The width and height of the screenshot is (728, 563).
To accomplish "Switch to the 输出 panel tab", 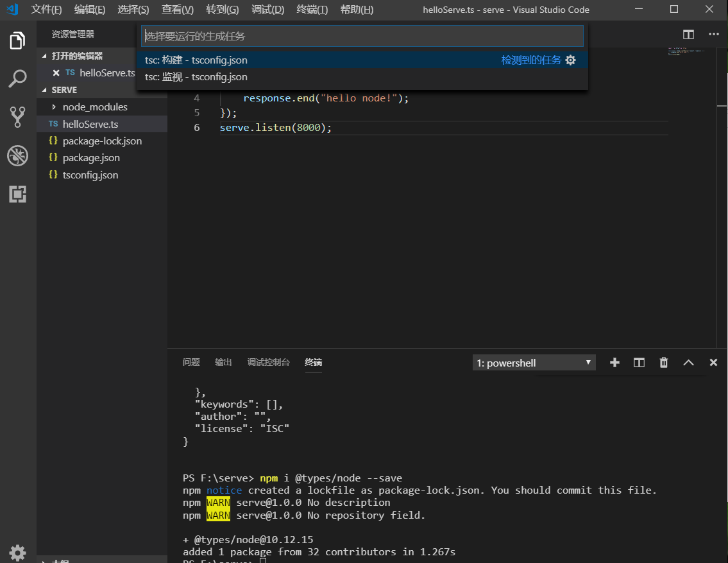I will click(223, 362).
